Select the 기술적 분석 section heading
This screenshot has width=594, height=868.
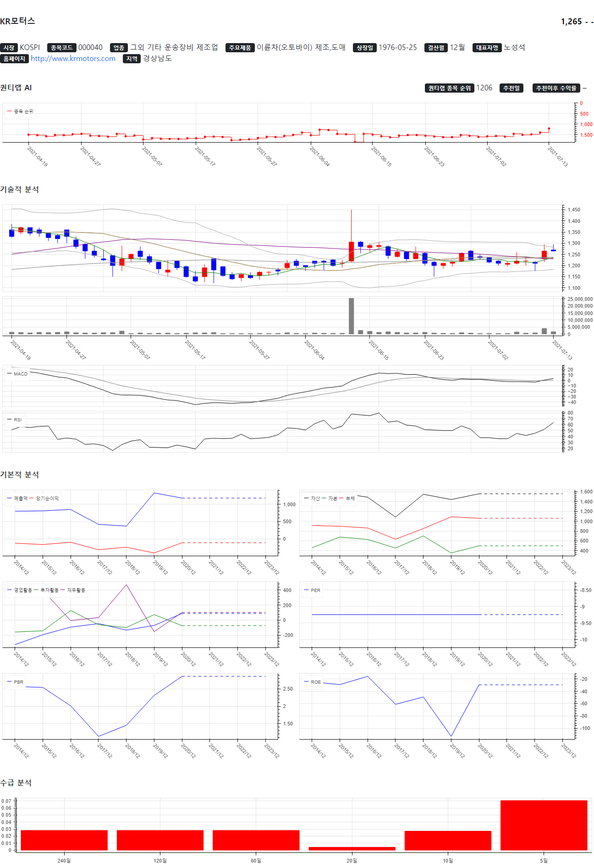pos(19,189)
